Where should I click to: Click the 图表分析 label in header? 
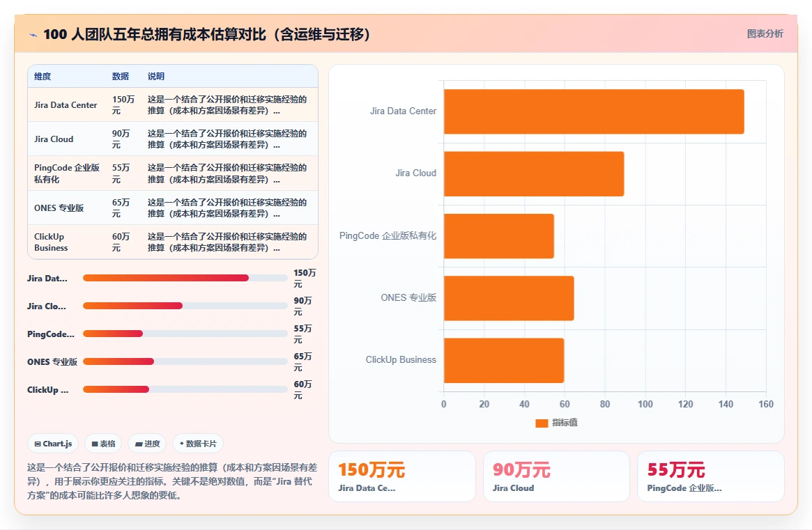(x=765, y=33)
